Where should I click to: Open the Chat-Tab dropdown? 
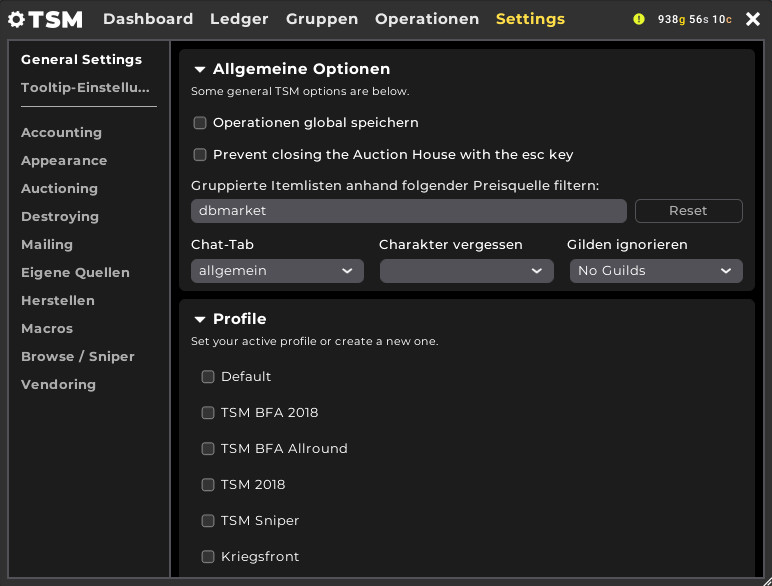pyautogui.click(x=277, y=271)
